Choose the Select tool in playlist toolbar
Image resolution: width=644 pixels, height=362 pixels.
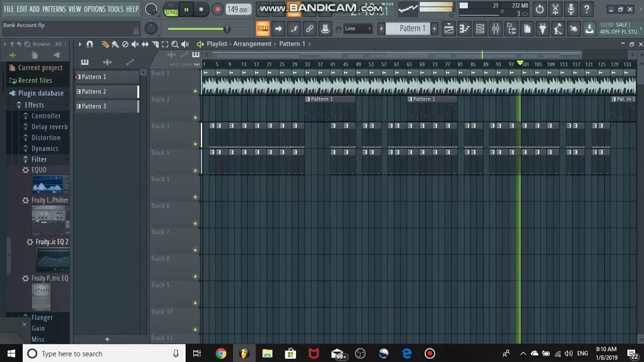click(165, 44)
